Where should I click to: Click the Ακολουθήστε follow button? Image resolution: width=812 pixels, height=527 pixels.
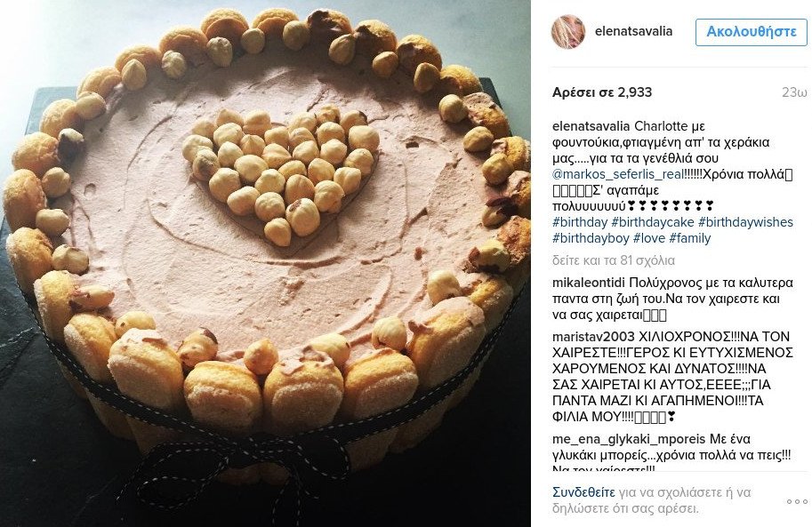coord(751,32)
